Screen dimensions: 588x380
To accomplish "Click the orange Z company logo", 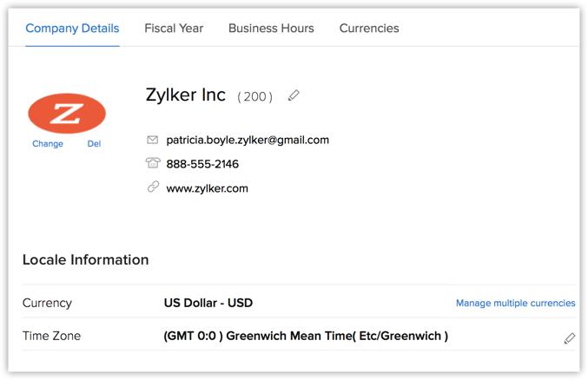I will tap(67, 114).
